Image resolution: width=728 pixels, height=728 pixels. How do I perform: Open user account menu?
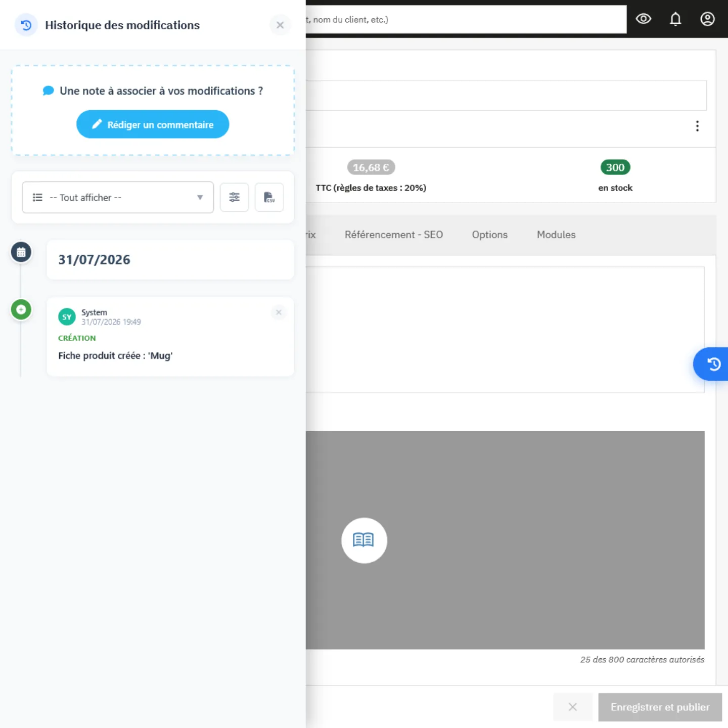(x=707, y=19)
